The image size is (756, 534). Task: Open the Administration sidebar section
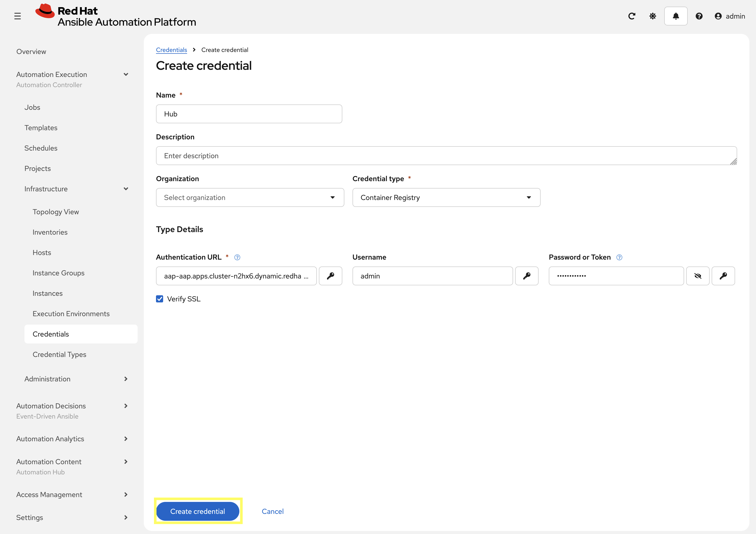coord(47,379)
